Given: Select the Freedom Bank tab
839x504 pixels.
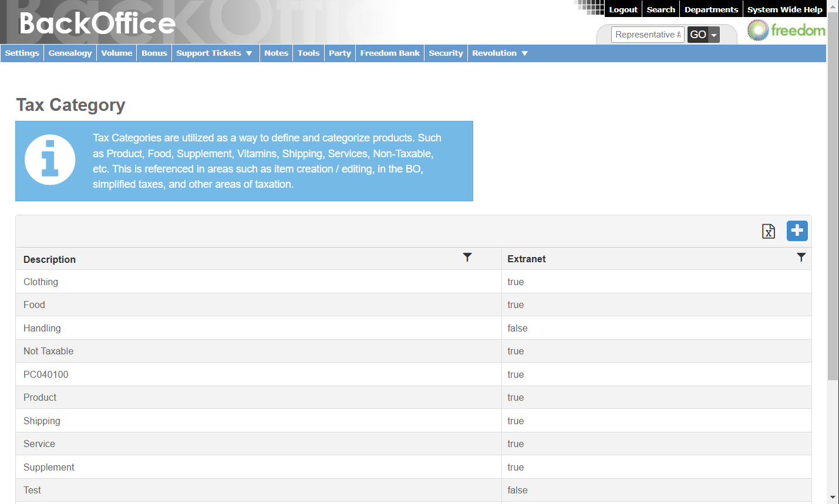Looking at the screenshot, I should pos(389,53).
